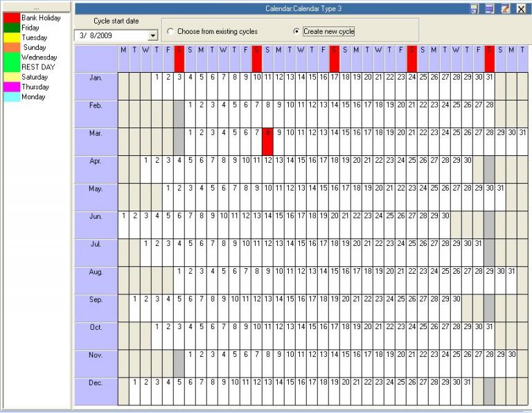Select the May. month row label
Viewport: 532px width, 413px height.
96,197
